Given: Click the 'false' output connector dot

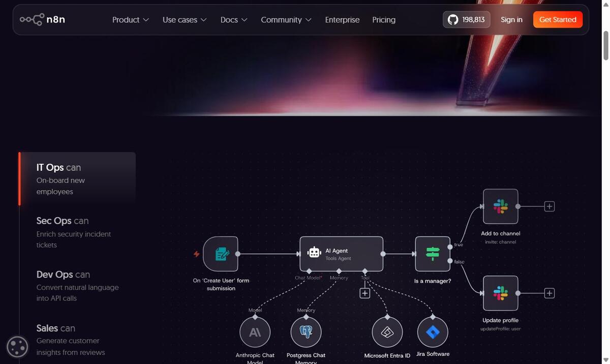Looking at the screenshot, I should coord(450,261).
